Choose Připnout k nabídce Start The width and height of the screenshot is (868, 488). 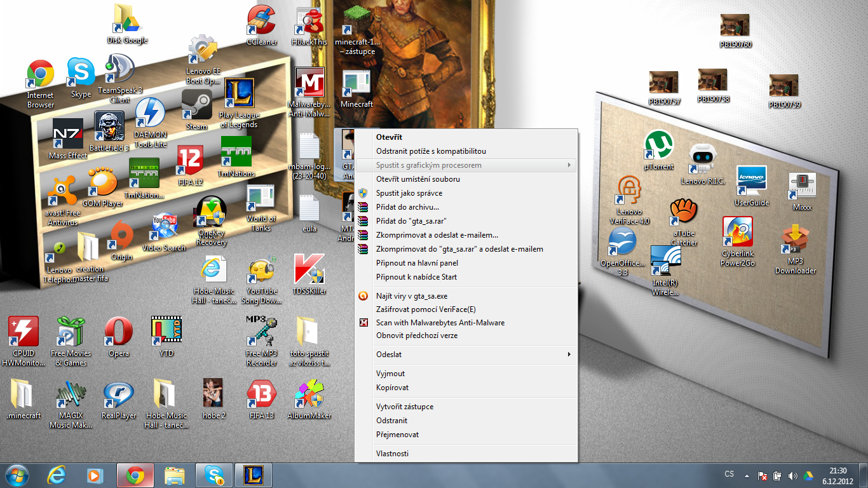coord(466,277)
